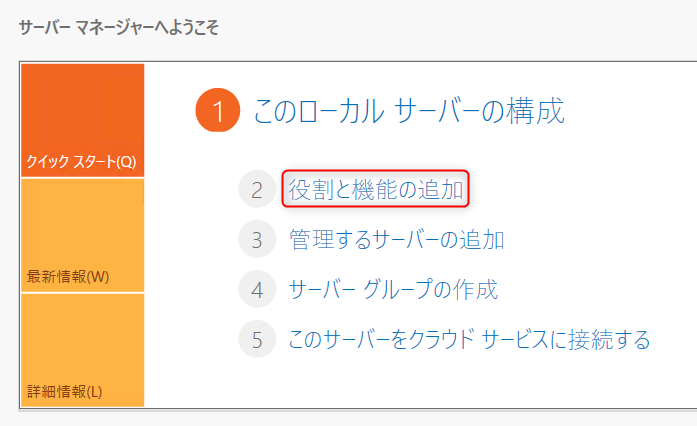Click the gray area below the welcome panel
The image size is (697, 426).
pos(350,418)
